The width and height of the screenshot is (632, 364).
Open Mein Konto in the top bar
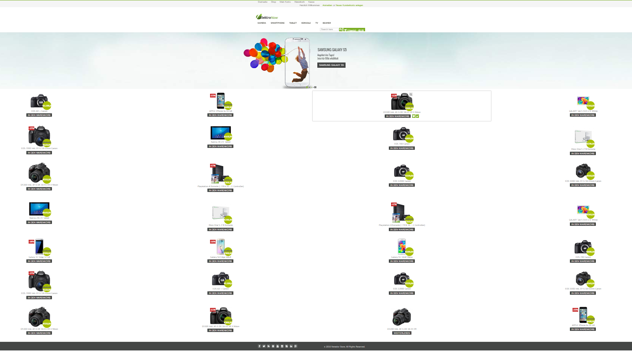285,2
